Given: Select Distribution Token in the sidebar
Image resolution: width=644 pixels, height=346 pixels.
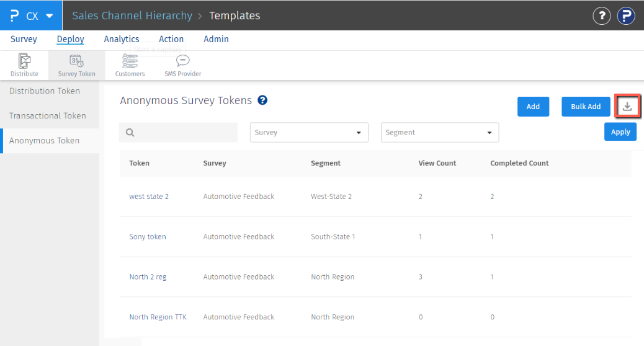Looking at the screenshot, I should coord(45,91).
